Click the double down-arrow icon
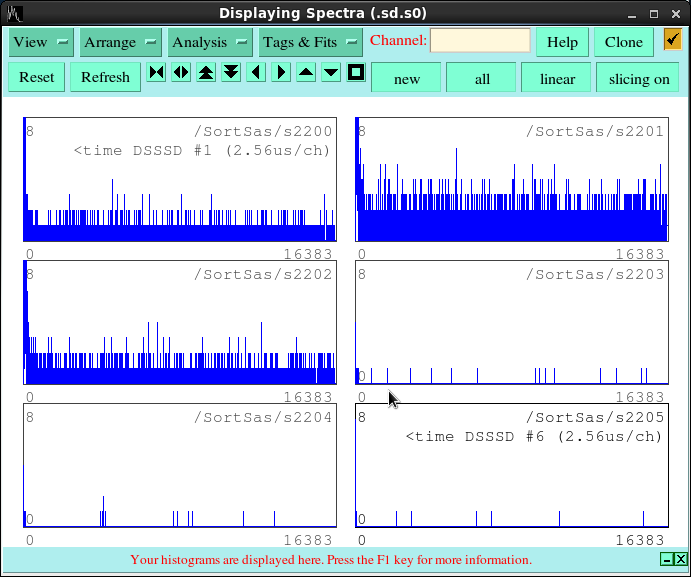 click(231, 73)
